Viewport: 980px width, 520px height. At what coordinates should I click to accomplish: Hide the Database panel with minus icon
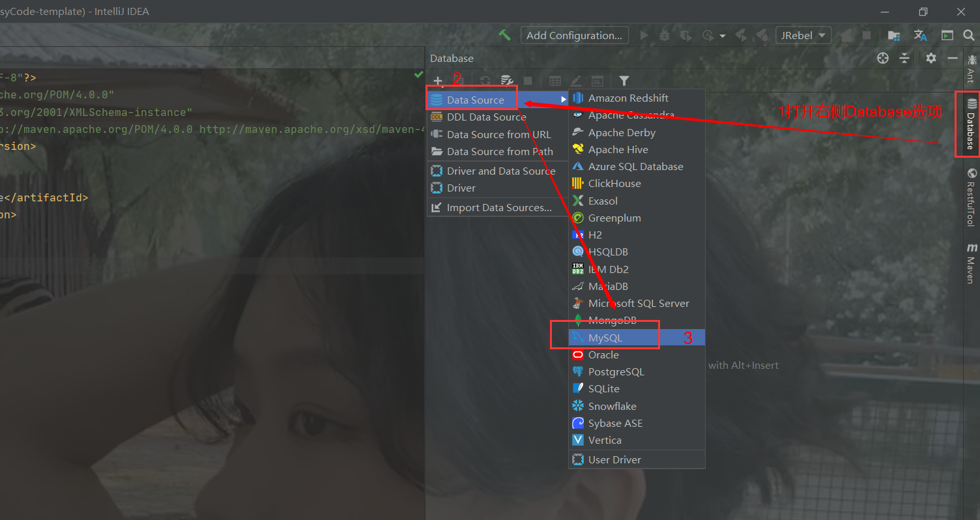(952, 58)
